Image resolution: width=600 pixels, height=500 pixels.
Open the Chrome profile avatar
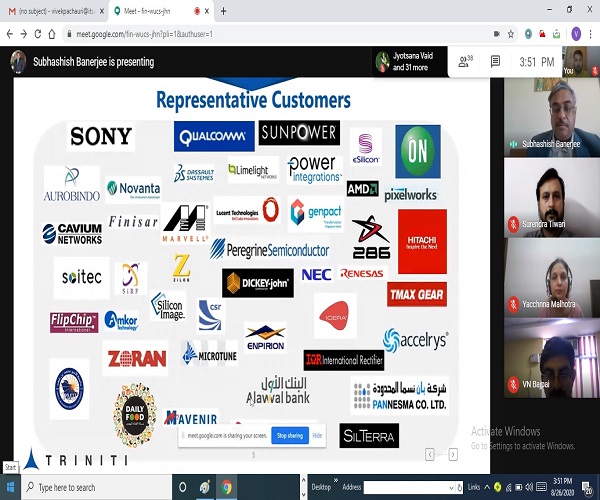(576, 34)
